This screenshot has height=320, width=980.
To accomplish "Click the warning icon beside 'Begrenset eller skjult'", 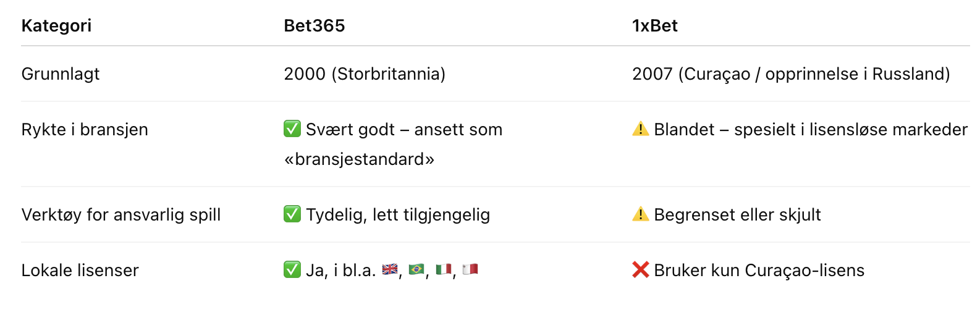I will [x=641, y=214].
